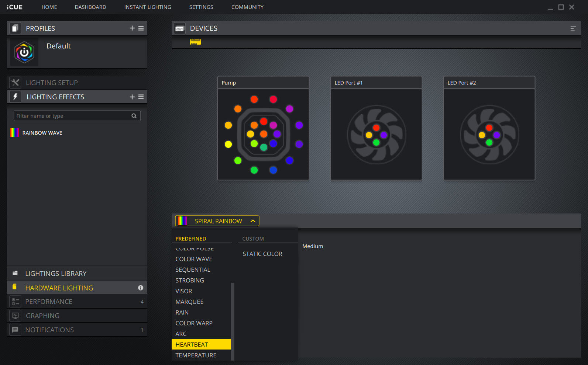Open Notifications section
Screen dimensions: 588x365
coord(77,330)
